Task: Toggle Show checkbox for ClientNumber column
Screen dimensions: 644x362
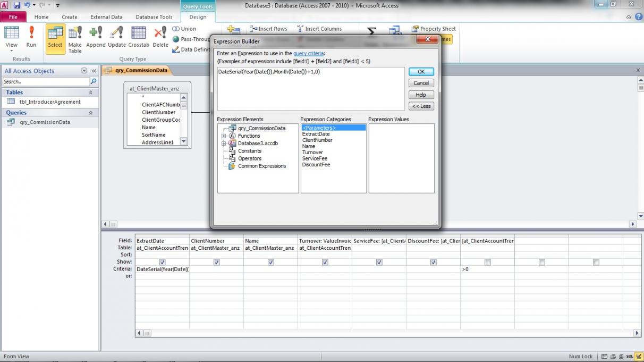Action: (x=217, y=262)
